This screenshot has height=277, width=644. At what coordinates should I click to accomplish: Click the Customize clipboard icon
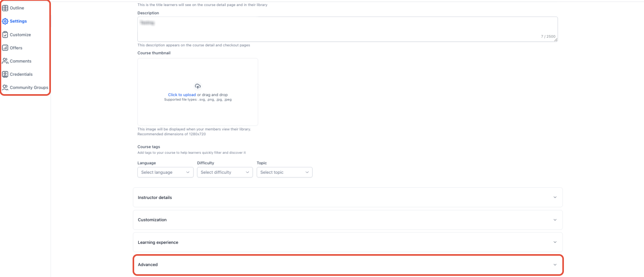tap(5, 35)
